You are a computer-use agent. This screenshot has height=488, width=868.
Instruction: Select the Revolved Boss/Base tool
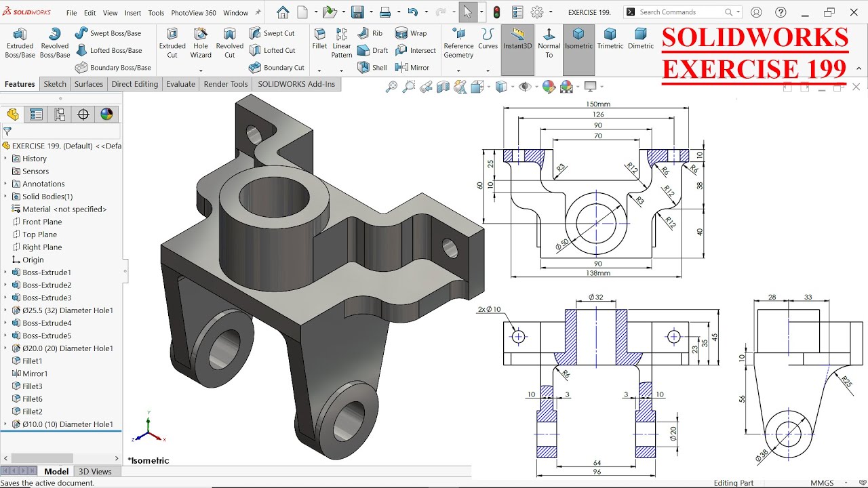point(54,43)
